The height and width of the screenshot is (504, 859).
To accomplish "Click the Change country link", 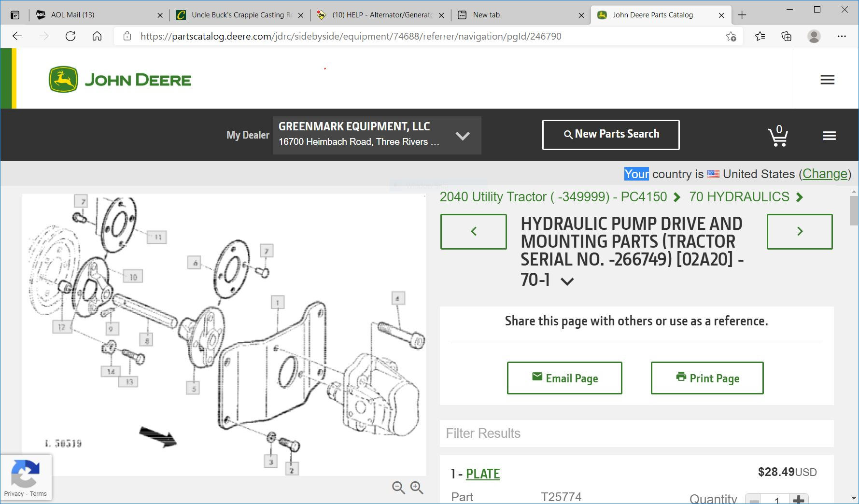I will 825,174.
